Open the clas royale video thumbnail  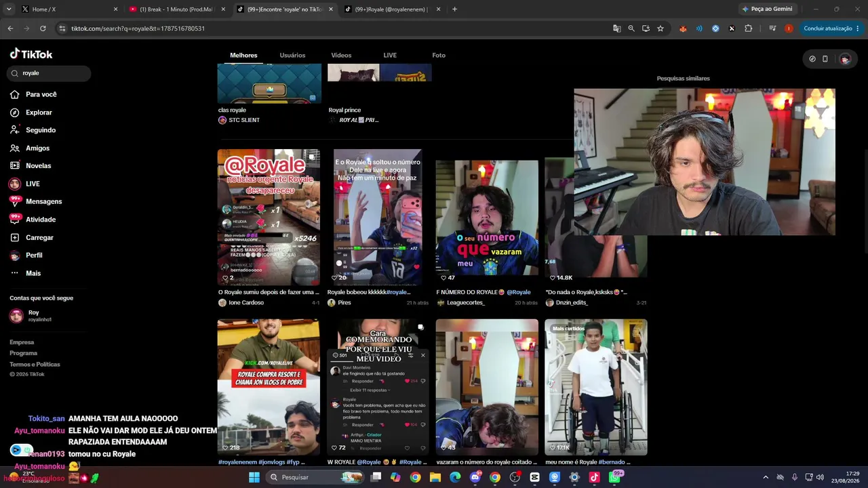tap(269, 83)
